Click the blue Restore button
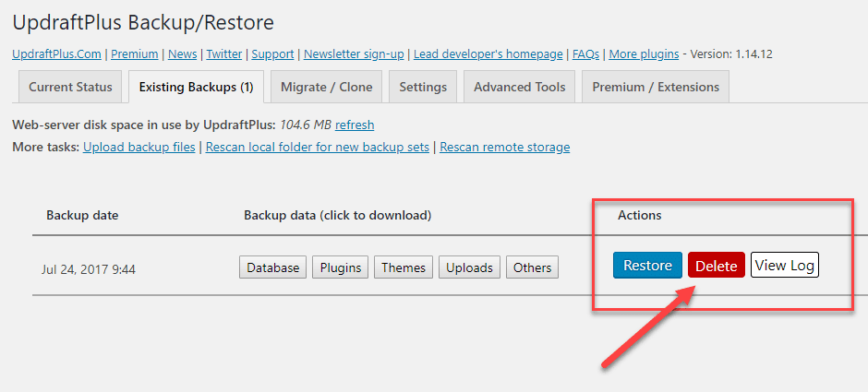The height and width of the screenshot is (392, 868). tap(647, 266)
